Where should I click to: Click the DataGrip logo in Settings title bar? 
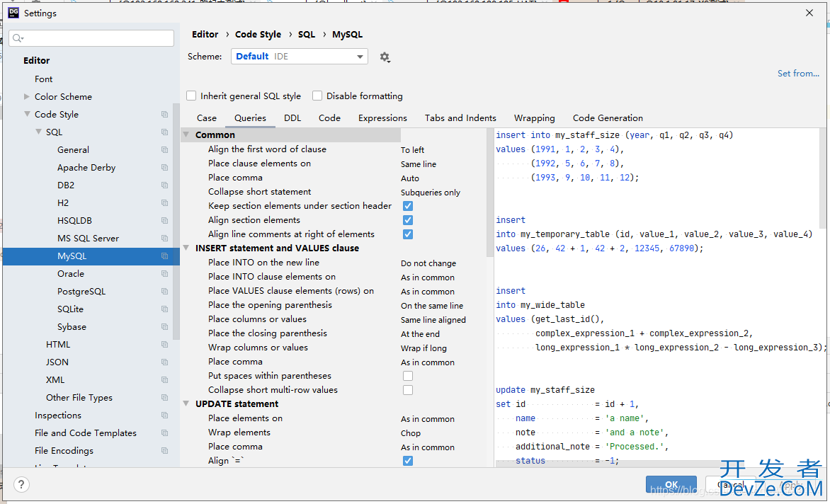coord(13,13)
